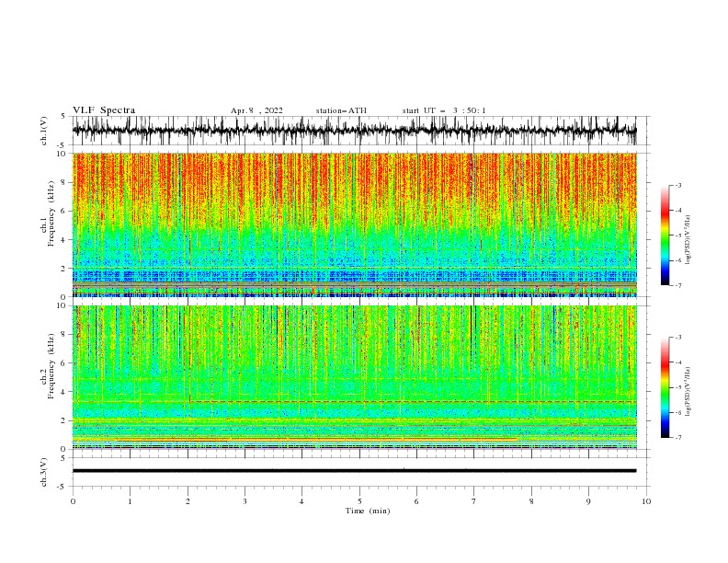Click the 'Time (min)' axis label
Image resolution: width=728 pixels, height=563 pixels.
pos(368,511)
